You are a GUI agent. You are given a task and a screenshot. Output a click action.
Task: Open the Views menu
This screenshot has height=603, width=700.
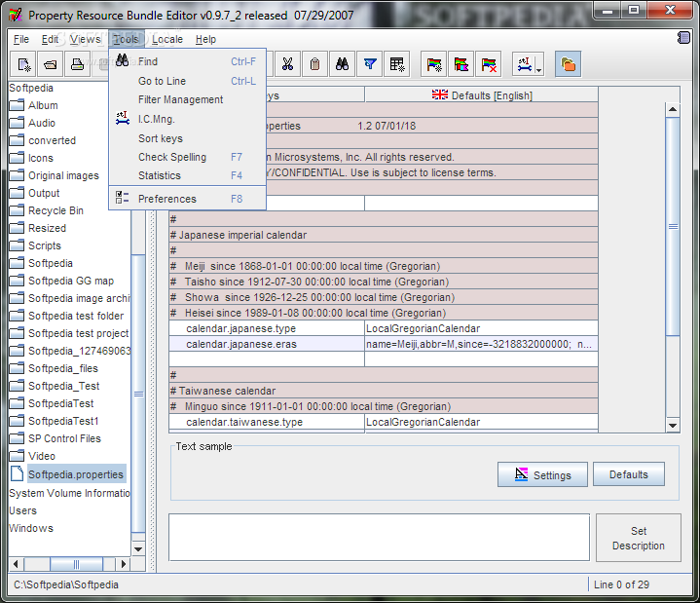tap(85, 39)
